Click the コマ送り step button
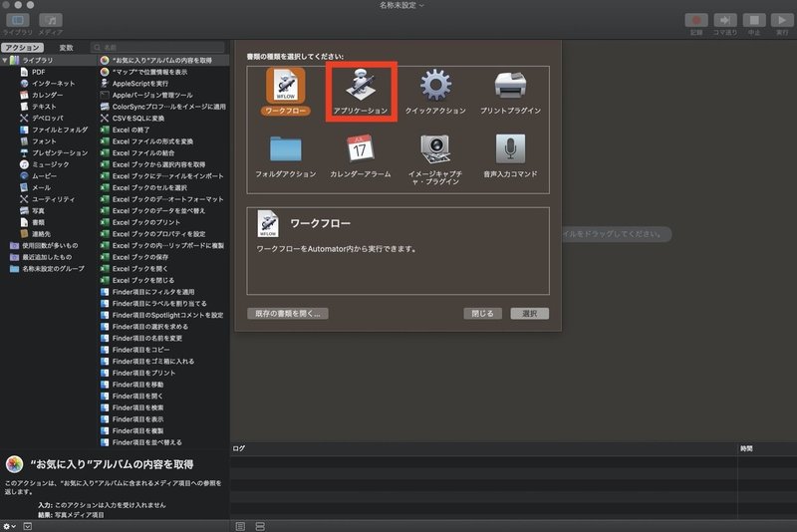Image resolution: width=797 pixels, height=532 pixels. tap(725, 20)
